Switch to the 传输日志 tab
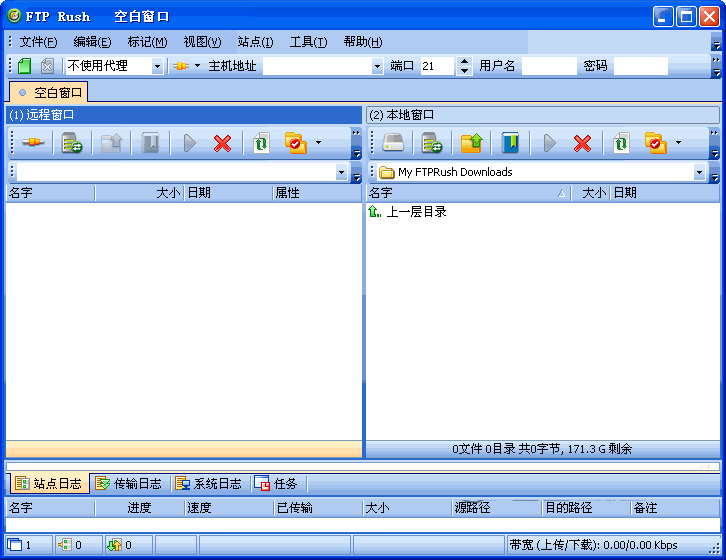The height and width of the screenshot is (560, 726). tap(129, 484)
